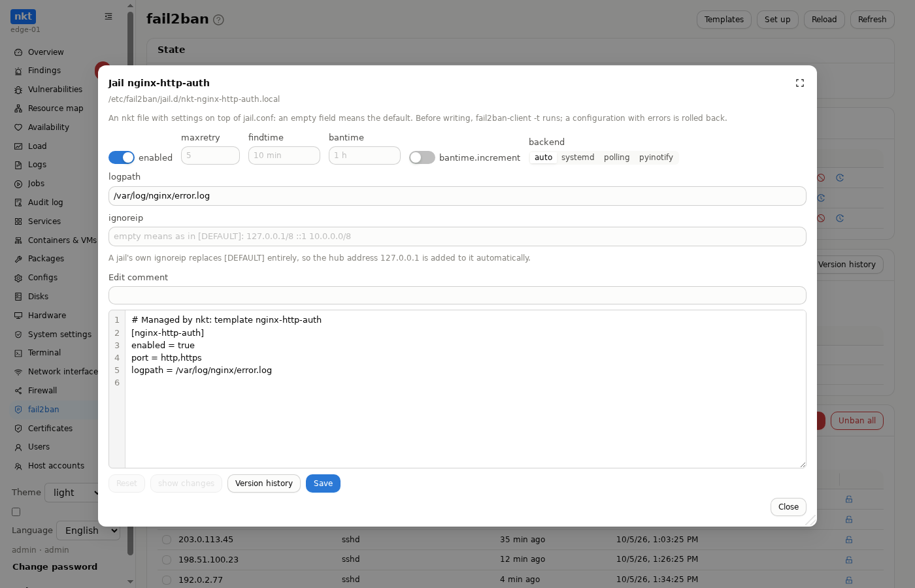Go to Packages

pos(46,259)
